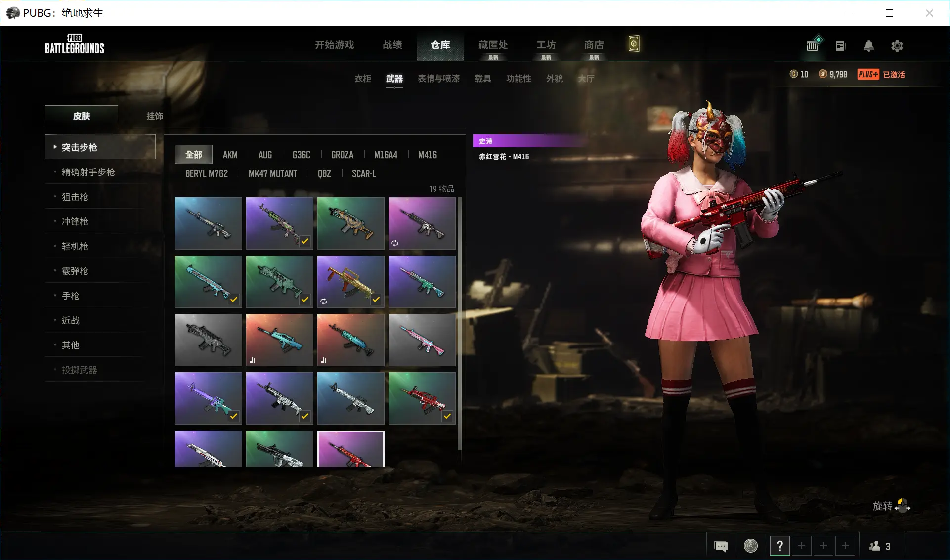This screenshot has height=560, width=950.
Task: Click the rotate character icon
Action: [903, 506]
